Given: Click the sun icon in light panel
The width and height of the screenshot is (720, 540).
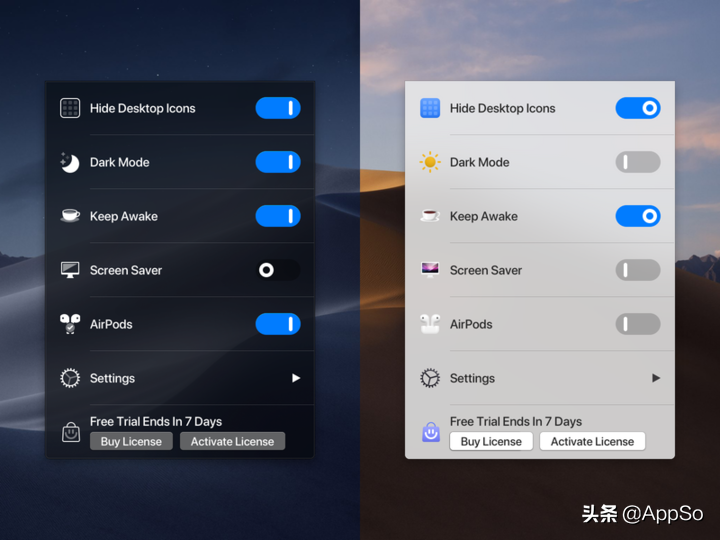Looking at the screenshot, I should tap(430, 162).
